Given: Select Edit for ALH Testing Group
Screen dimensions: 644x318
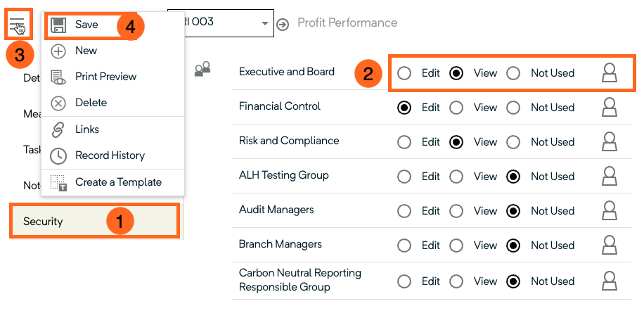Looking at the screenshot, I should [404, 177].
